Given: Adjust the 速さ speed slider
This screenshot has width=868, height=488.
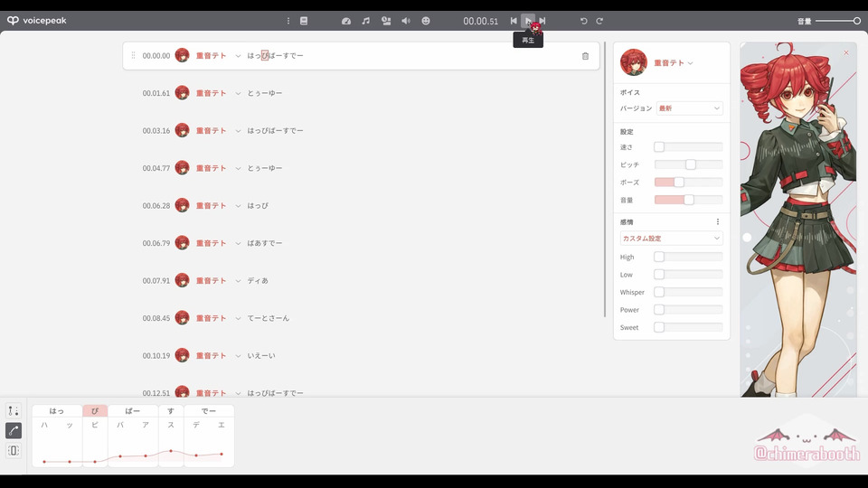Looking at the screenshot, I should coord(689,147).
